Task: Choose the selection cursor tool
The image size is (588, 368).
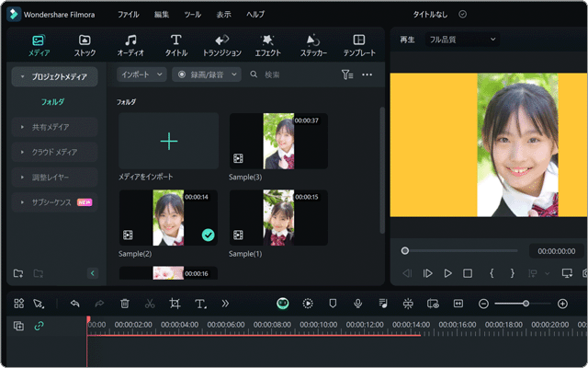Action: [x=39, y=304]
